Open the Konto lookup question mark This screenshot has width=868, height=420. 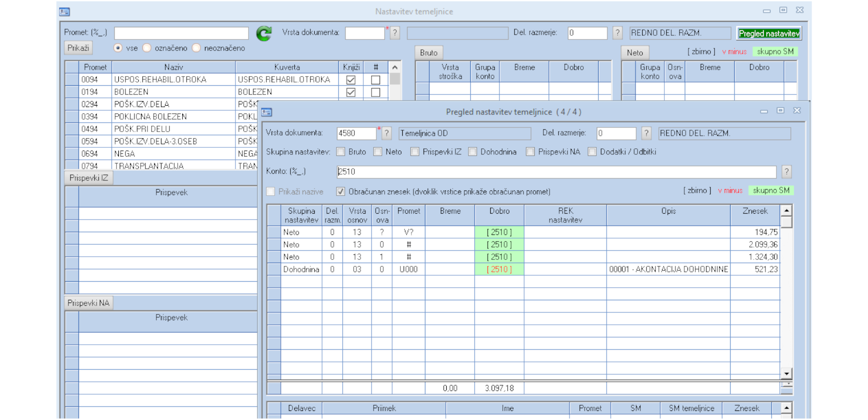tap(786, 171)
